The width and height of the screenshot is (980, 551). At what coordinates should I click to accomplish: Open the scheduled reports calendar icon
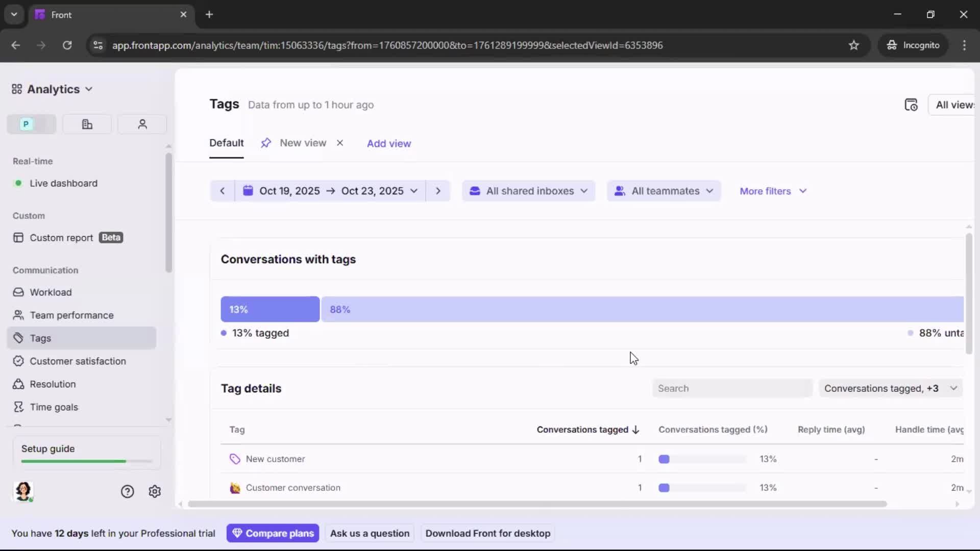tap(912, 105)
